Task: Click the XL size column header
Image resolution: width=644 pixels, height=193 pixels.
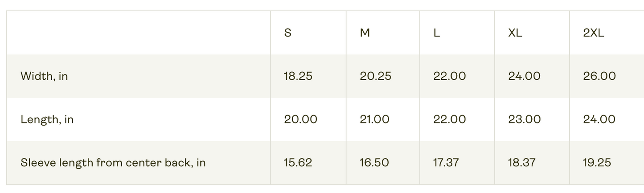Action: (515, 33)
